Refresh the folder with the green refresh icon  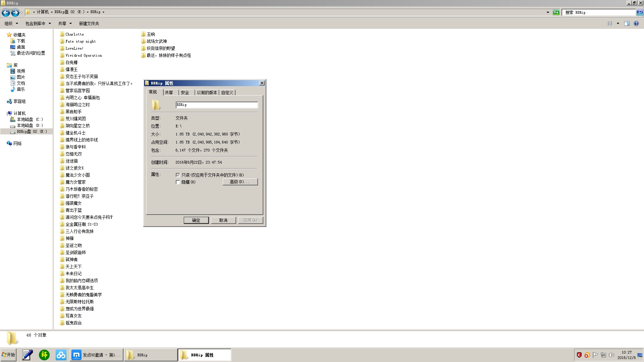tap(556, 12)
